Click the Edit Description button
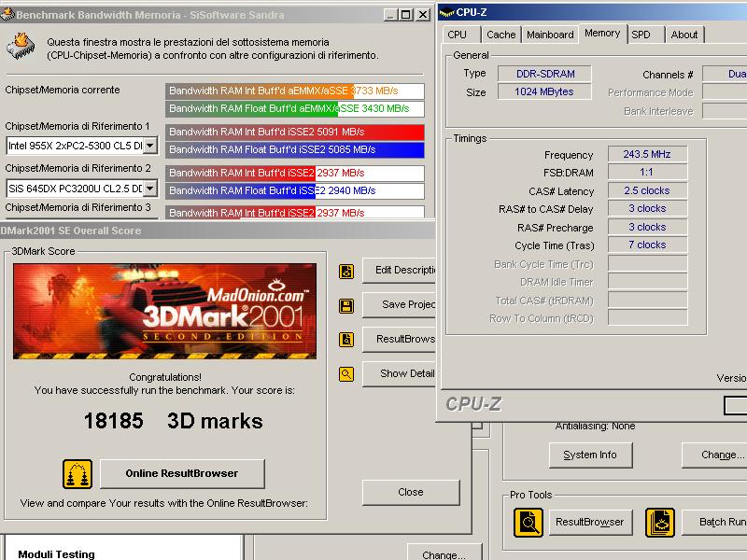Screen dimensions: 747x560 (400, 271)
